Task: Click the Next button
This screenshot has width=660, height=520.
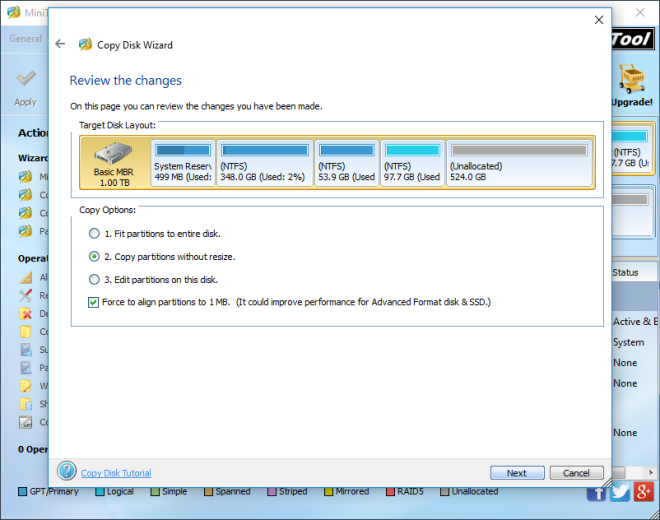Action: point(516,473)
